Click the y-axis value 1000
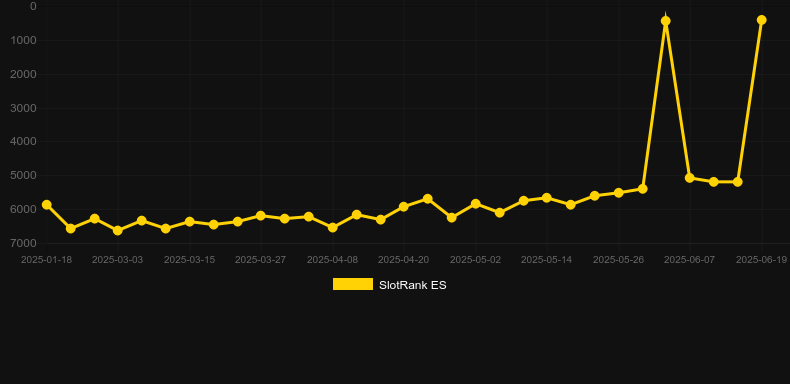The height and width of the screenshot is (384, 790). click(23, 40)
